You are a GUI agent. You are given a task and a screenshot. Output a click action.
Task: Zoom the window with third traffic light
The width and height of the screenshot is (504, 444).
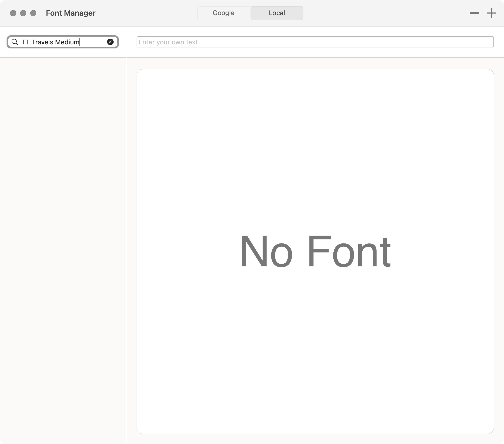pos(33,13)
